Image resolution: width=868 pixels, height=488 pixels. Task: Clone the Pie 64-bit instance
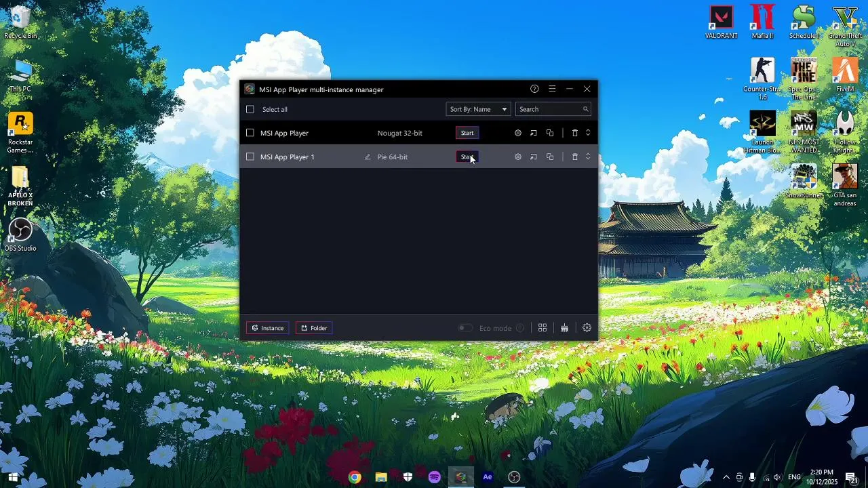(x=550, y=157)
